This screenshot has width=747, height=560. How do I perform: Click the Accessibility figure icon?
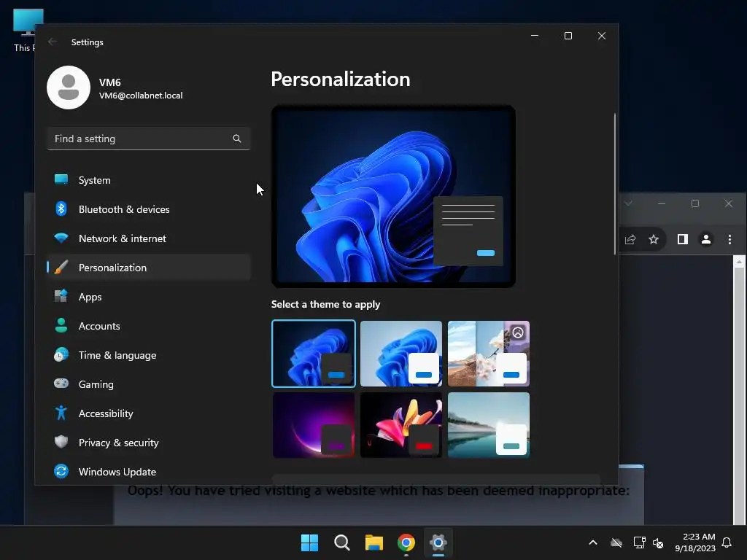pyautogui.click(x=61, y=413)
